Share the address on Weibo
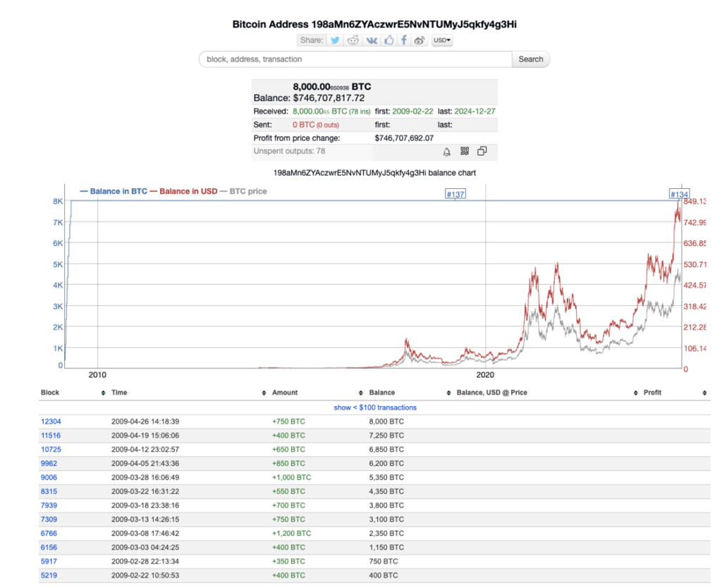The image size is (722, 588). point(419,40)
